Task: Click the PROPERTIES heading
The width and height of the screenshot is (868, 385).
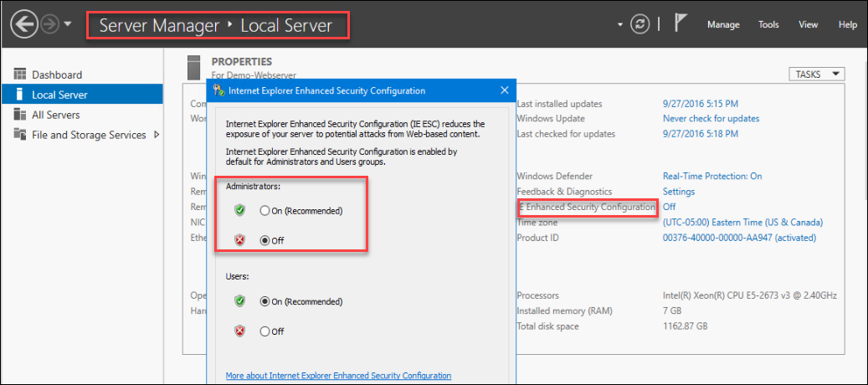Action: coord(241,62)
